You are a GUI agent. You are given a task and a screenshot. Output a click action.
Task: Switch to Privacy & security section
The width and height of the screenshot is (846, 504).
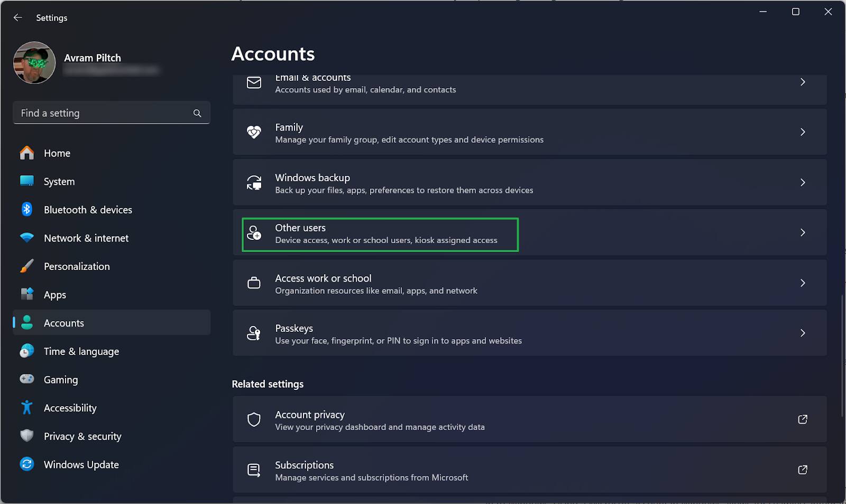[82, 436]
